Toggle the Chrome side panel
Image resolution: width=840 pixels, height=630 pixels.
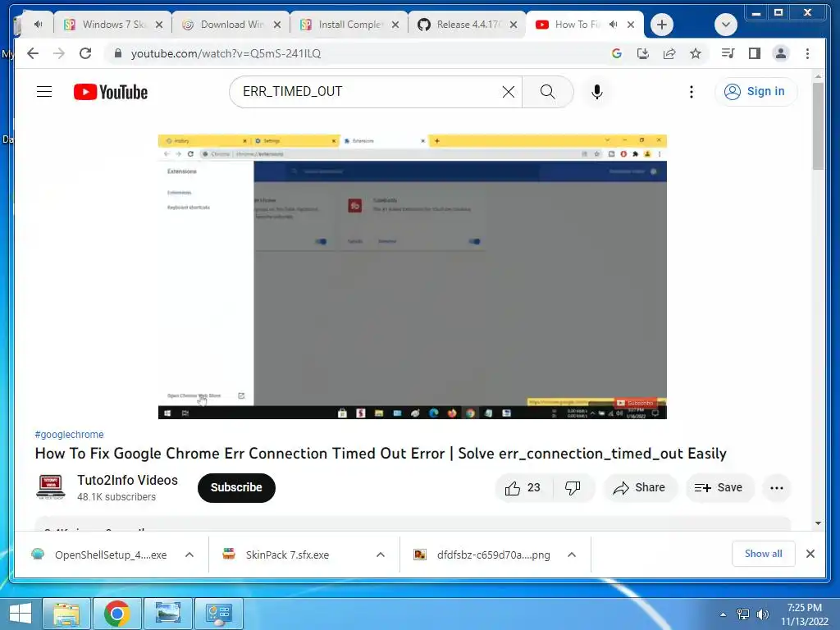[755, 53]
